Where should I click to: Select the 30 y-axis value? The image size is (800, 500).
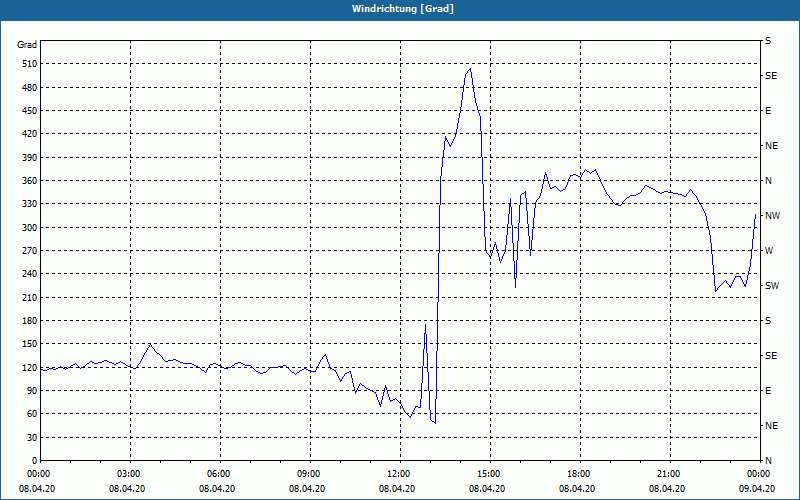click(x=32, y=438)
